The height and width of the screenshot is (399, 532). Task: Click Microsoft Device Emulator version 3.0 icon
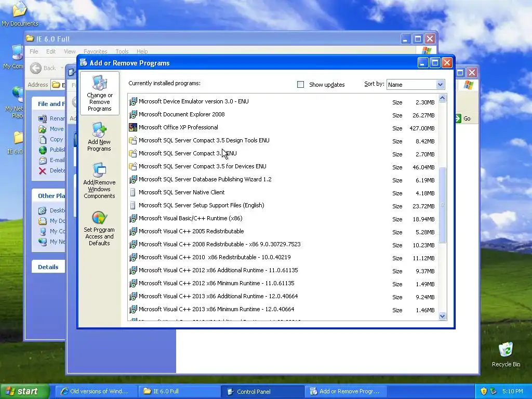(x=133, y=101)
